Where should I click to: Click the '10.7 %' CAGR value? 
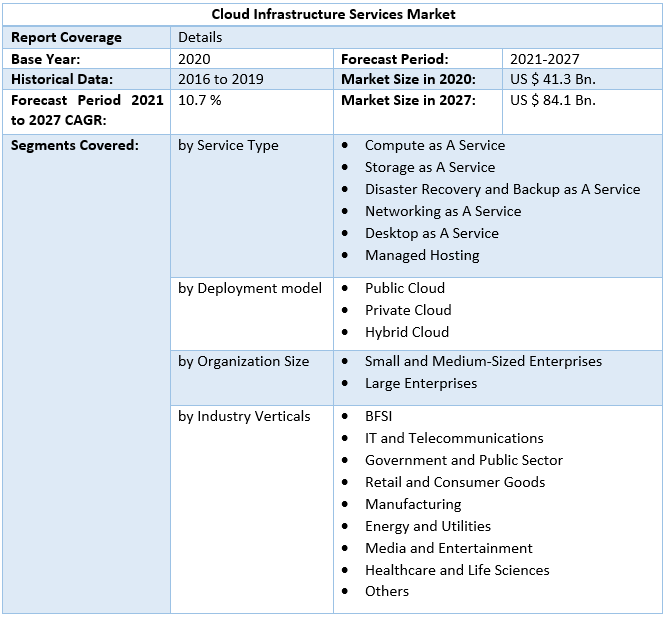[200, 100]
